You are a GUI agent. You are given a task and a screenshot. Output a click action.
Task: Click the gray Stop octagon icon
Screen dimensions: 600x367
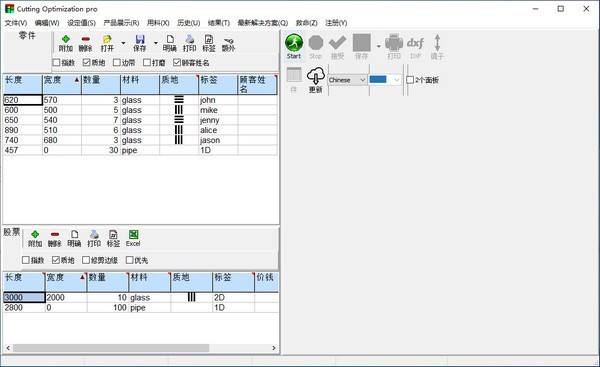(316, 43)
